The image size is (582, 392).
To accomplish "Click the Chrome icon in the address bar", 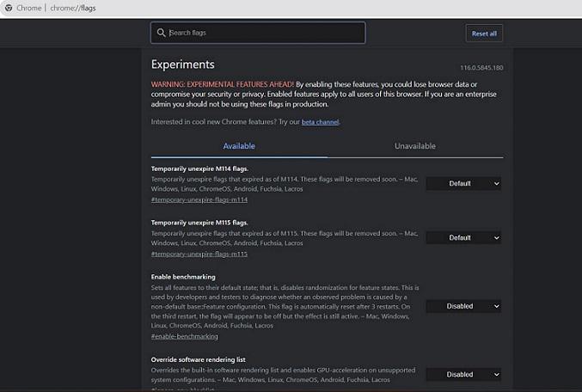I will 8,8.
